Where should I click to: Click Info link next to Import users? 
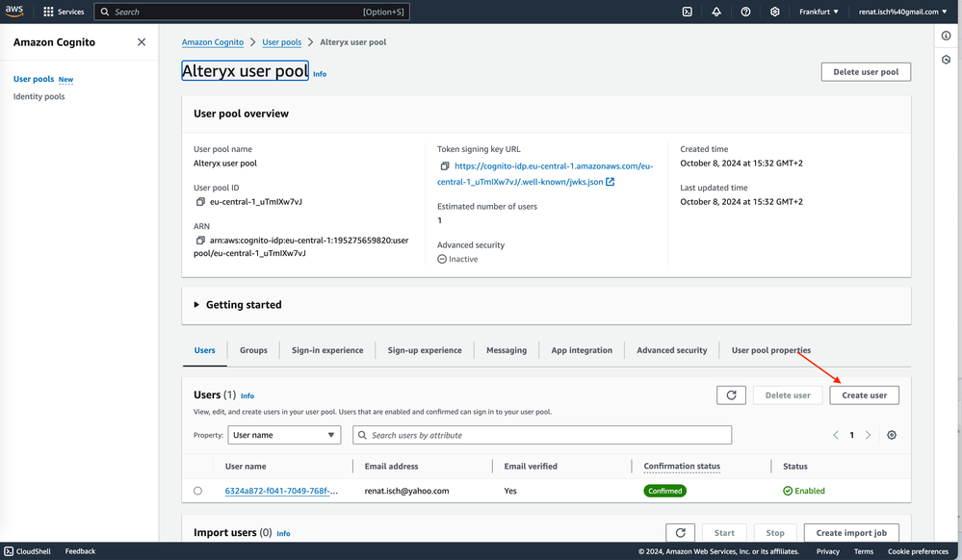click(x=283, y=534)
